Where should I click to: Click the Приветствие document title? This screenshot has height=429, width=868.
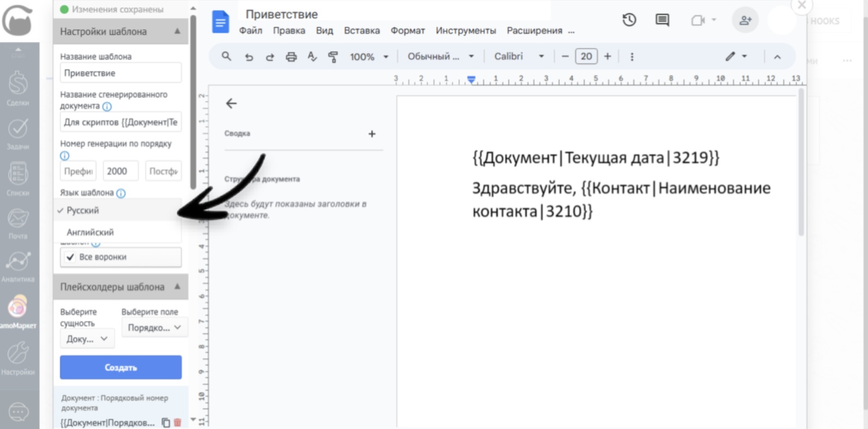click(x=281, y=14)
